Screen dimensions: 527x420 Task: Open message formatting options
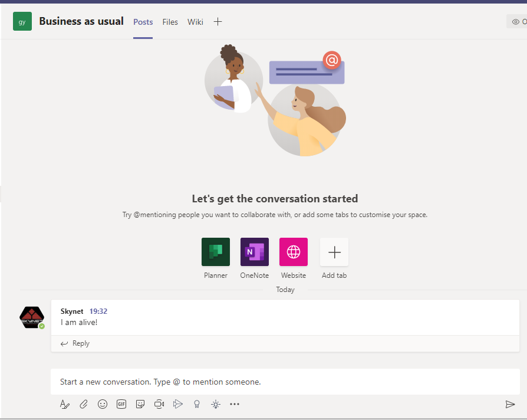(x=64, y=404)
